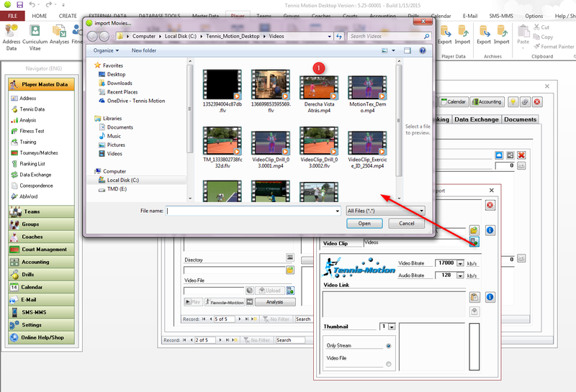The image size is (576, 392).
Task: Click the File name input field
Action: (252, 211)
